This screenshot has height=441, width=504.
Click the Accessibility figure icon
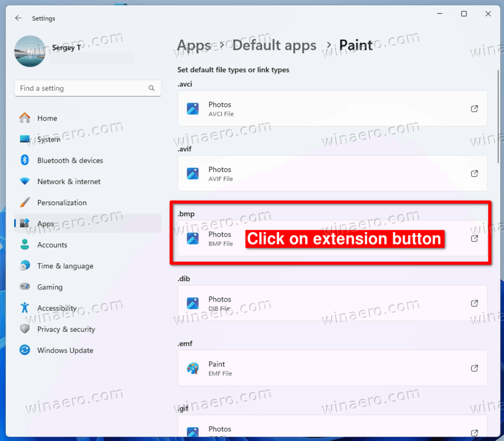coord(25,308)
